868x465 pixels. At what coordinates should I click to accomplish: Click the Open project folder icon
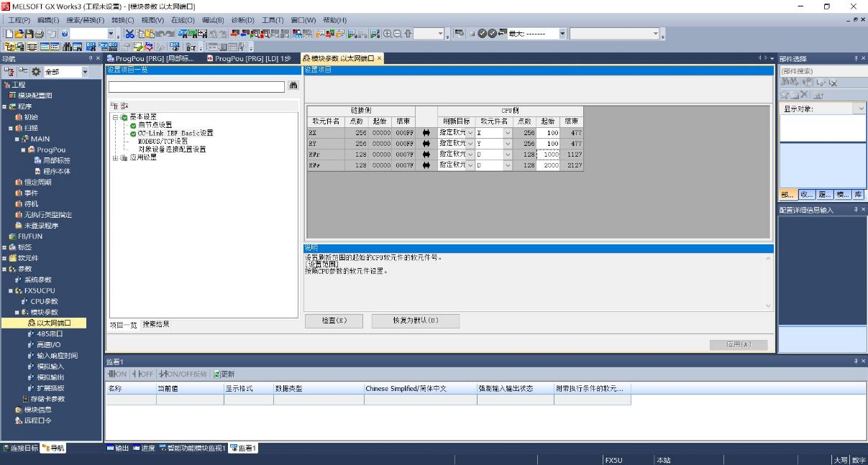(19, 34)
